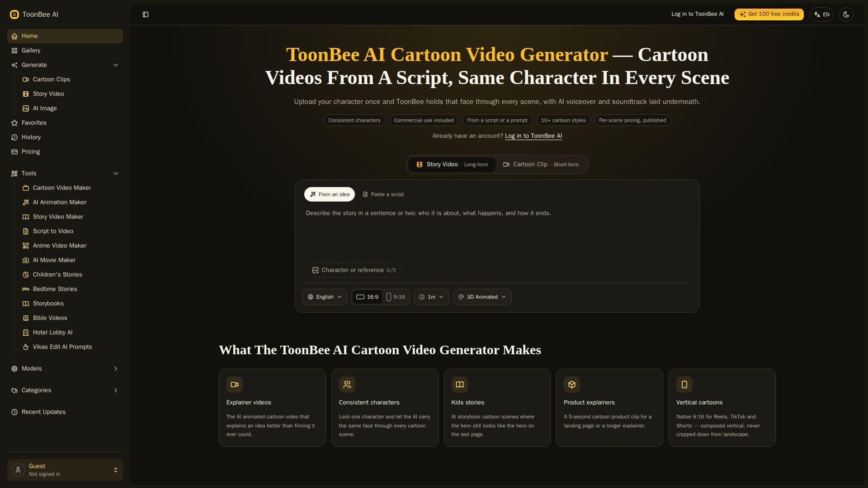Click the ToonBee AI logo icon
The height and width of the screenshot is (488, 868).
[x=14, y=14]
